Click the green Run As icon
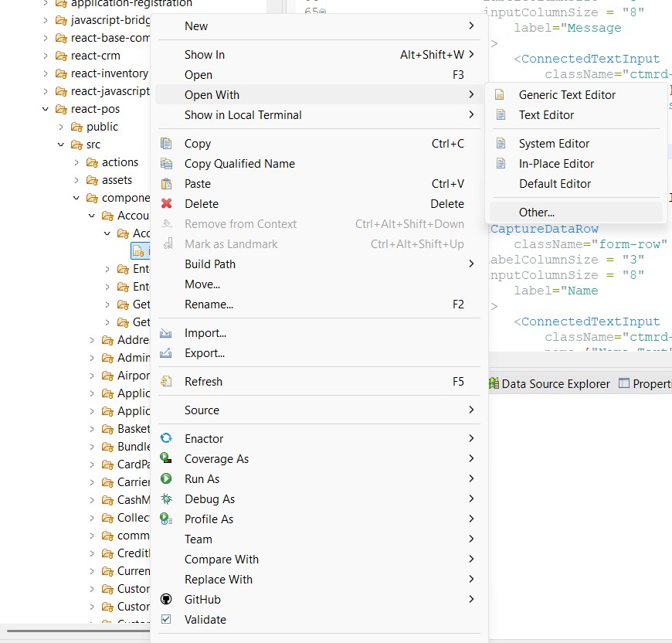672x643 pixels. (x=166, y=478)
